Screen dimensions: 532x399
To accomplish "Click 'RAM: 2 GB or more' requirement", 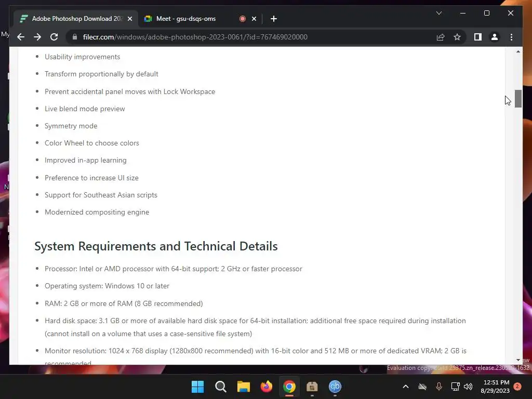I will tap(124, 303).
